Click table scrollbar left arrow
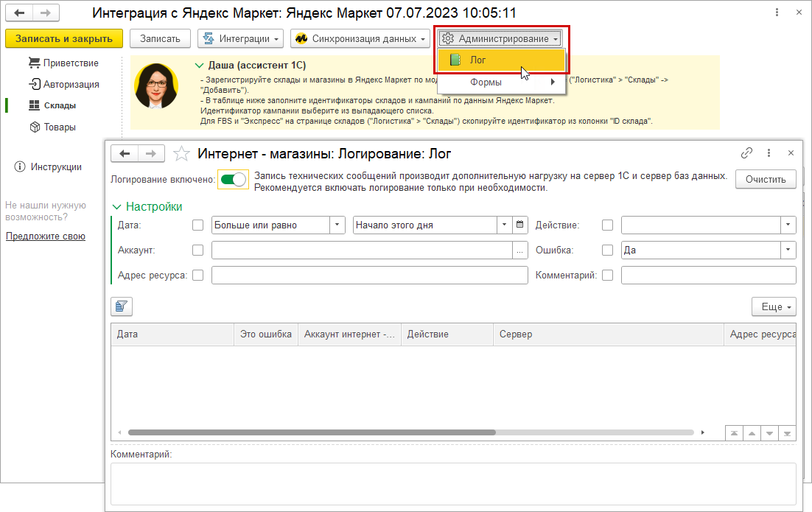Image resolution: width=812 pixels, height=512 pixels. [x=119, y=432]
